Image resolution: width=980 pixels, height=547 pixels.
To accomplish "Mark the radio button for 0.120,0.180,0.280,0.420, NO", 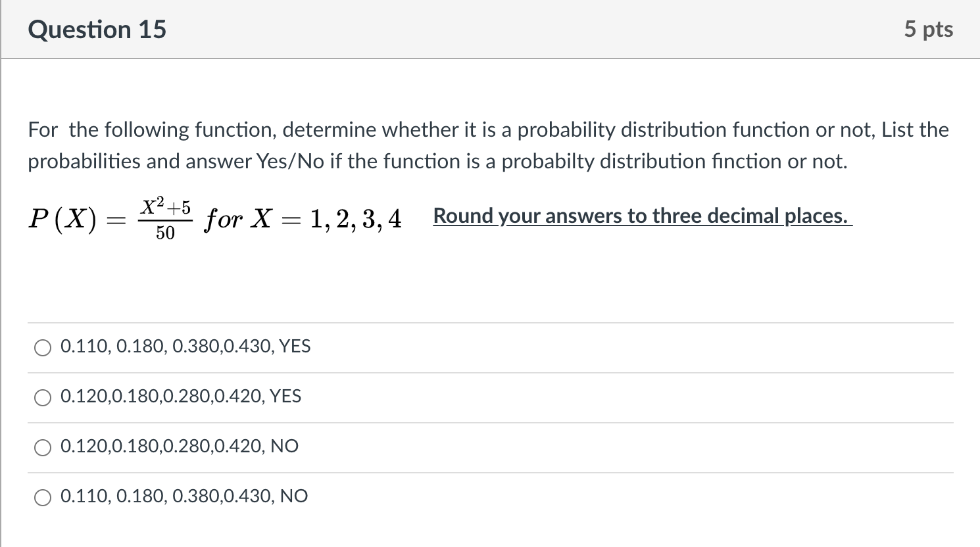I will 43,448.
